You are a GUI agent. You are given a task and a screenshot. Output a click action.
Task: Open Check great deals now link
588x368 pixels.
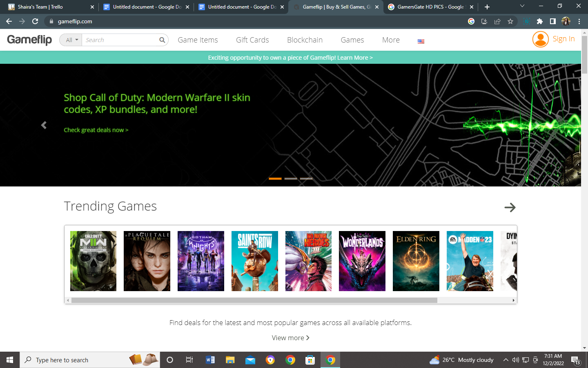(96, 130)
